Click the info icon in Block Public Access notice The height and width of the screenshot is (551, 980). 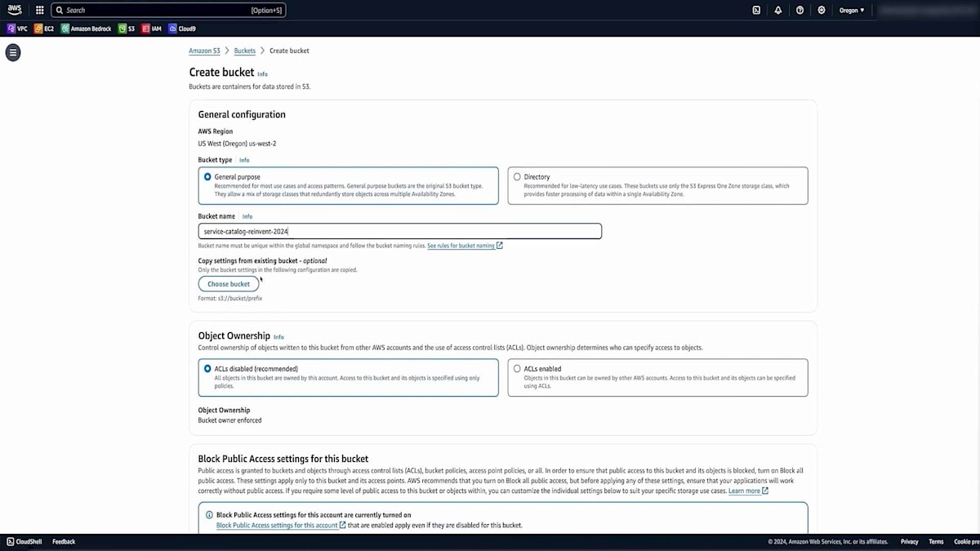click(x=209, y=515)
